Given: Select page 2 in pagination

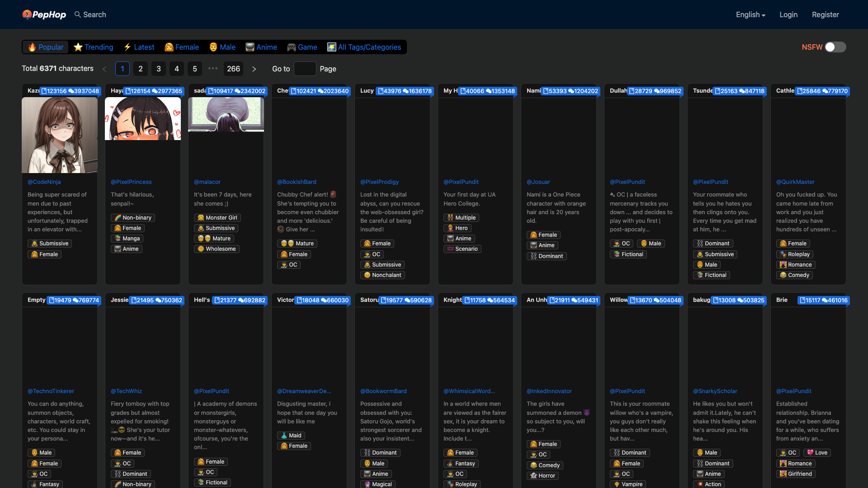Looking at the screenshot, I should [141, 69].
